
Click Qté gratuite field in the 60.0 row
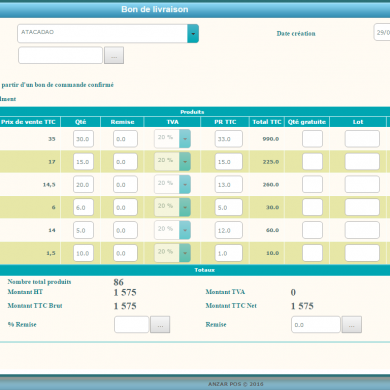pos(312,230)
